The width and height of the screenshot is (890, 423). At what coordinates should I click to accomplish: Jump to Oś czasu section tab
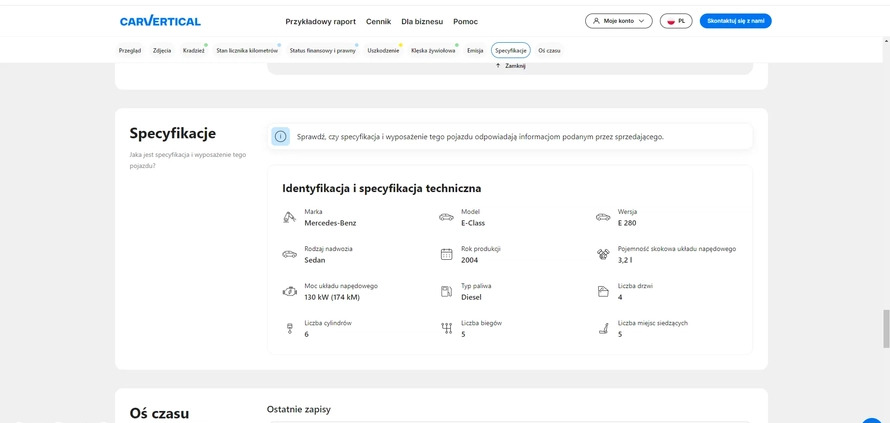click(x=549, y=51)
